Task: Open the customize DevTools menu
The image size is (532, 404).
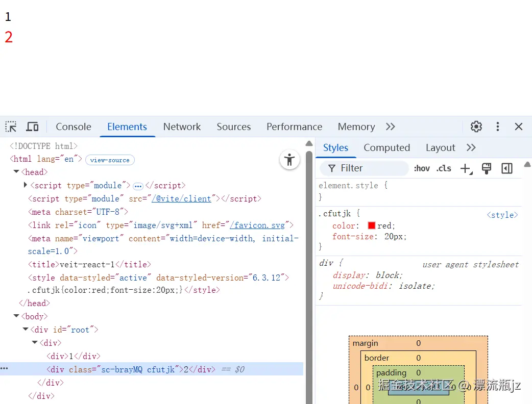Action: tap(498, 127)
